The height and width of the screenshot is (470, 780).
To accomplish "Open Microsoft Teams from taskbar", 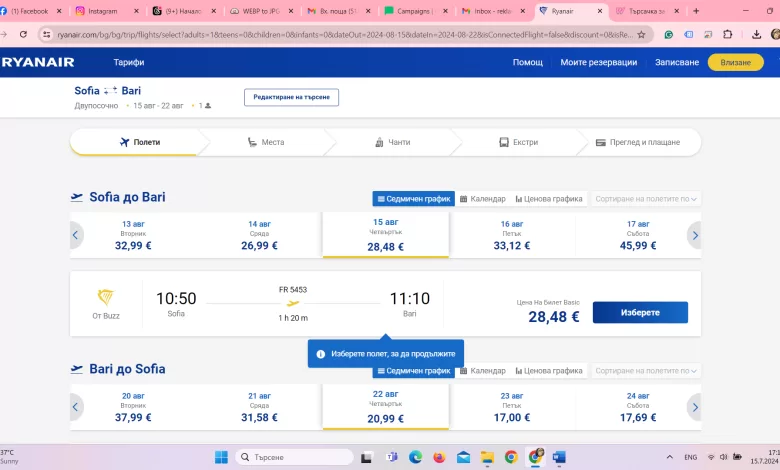I will [x=392, y=457].
